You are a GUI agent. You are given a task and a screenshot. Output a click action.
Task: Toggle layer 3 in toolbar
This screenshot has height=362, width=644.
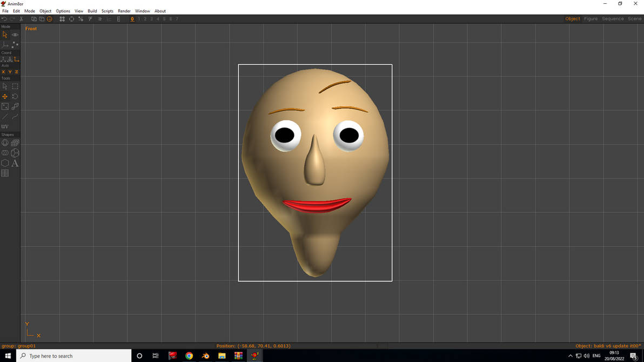pyautogui.click(x=152, y=19)
